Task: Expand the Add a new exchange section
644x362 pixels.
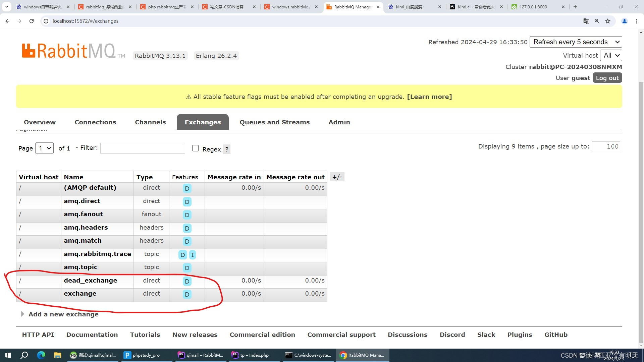Action: click(63, 314)
